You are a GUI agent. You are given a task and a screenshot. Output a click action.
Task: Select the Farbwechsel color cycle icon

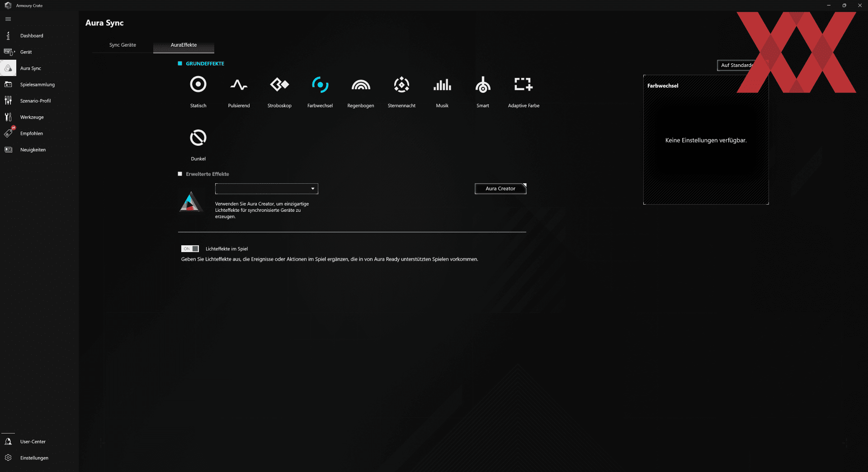(320, 85)
